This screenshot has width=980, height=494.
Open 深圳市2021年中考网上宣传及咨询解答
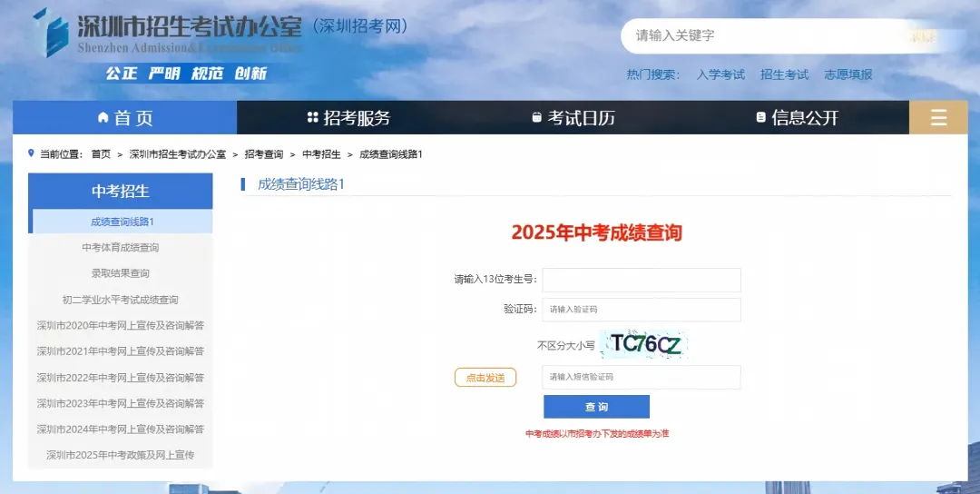point(121,351)
